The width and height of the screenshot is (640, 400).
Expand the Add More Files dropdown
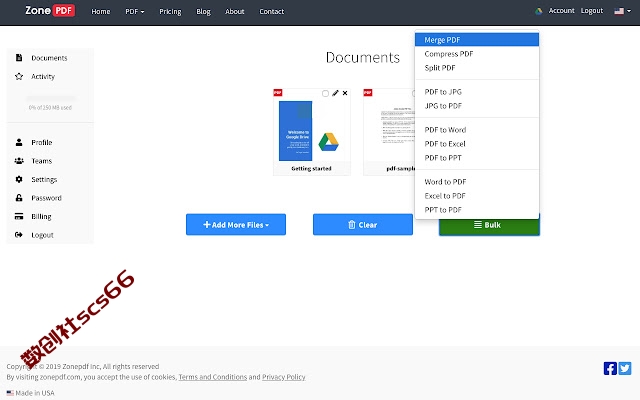click(236, 224)
